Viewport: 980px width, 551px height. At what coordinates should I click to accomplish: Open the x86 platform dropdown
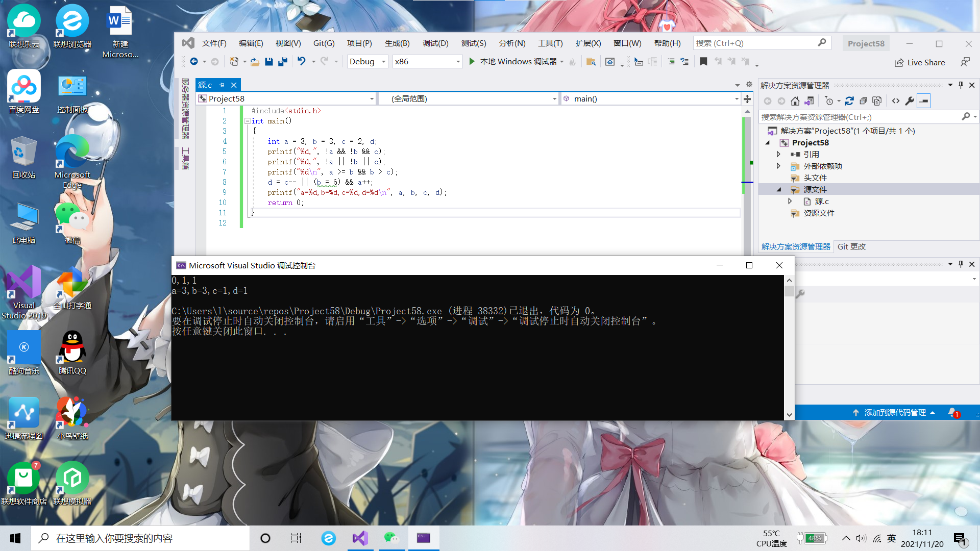point(457,62)
